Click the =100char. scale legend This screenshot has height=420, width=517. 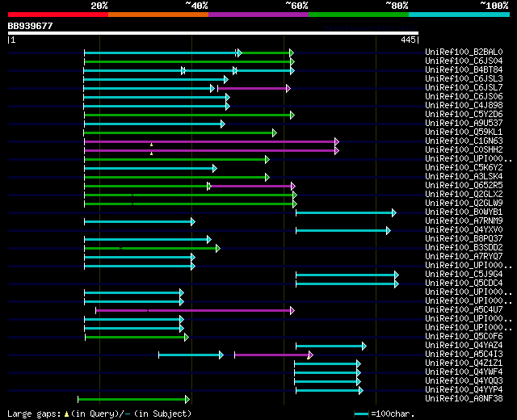click(x=385, y=414)
